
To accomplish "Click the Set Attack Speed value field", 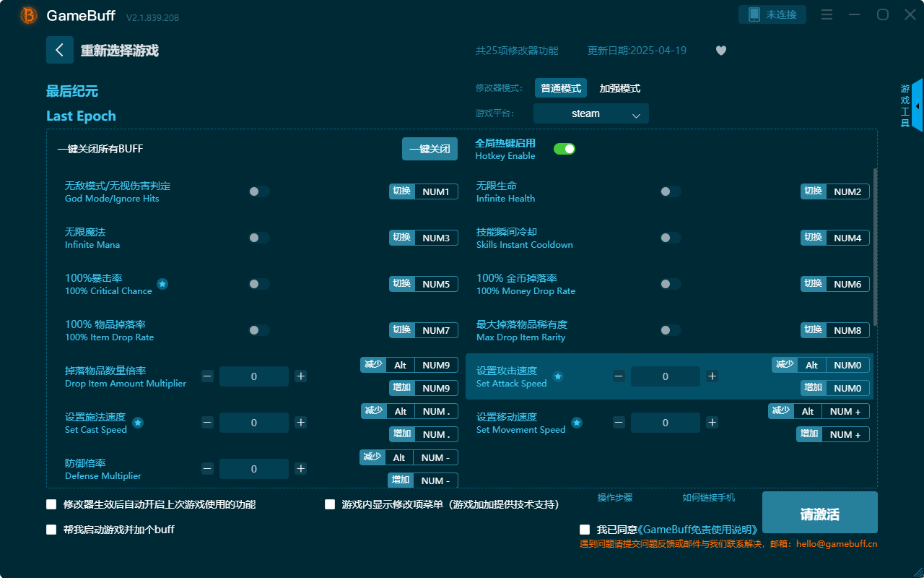I will coord(666,376).
